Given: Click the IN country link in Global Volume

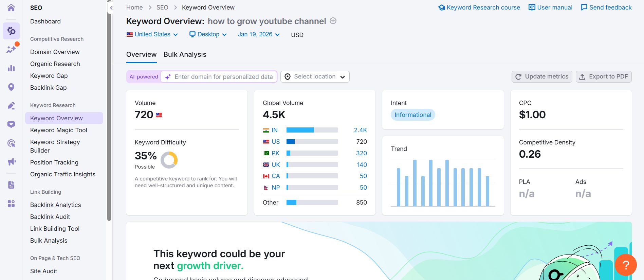Looking at the screenshot, I should (275, 130).
